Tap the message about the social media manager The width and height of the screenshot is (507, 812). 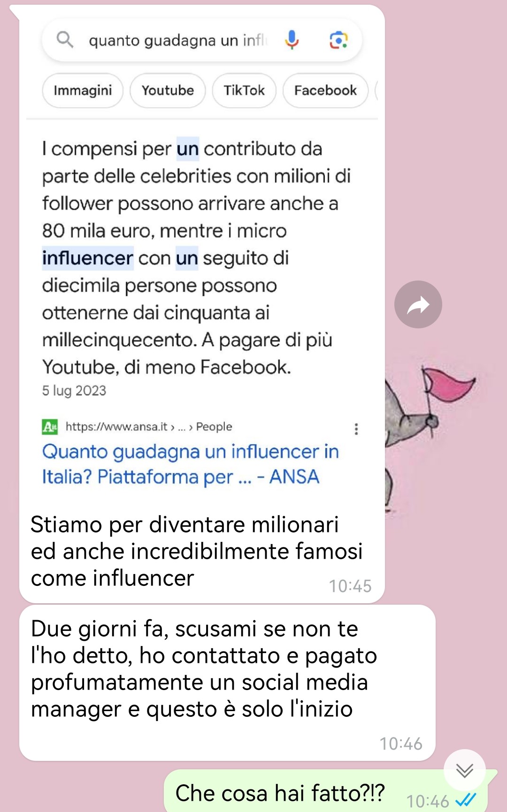227,683
